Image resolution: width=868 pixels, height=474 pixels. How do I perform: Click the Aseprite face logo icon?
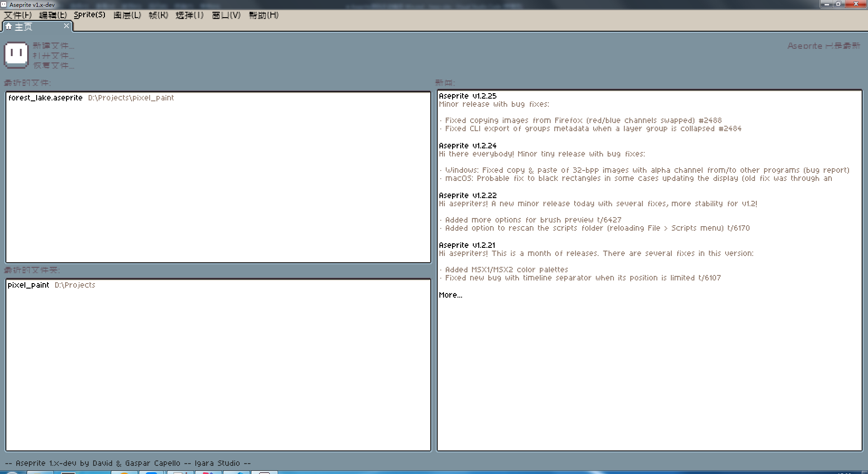pyautogui.click(x=16, y=55)
